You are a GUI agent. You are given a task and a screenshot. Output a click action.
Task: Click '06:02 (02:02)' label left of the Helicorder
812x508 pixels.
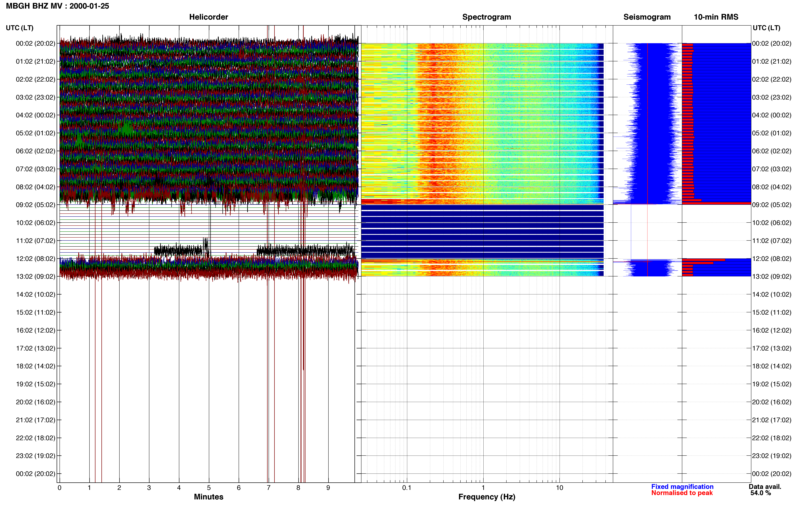click(35, 151)
